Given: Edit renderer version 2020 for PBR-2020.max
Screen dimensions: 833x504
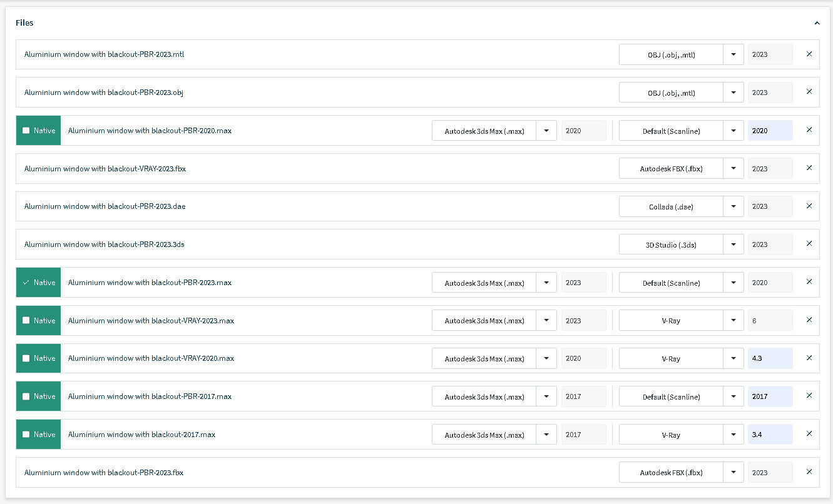Looking at the screenshot, I should 770,131.
